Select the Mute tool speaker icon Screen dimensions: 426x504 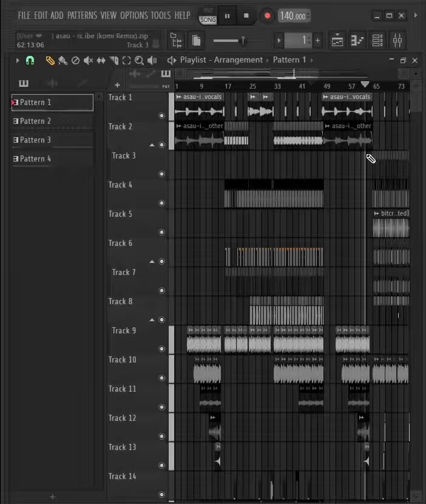coord(88,61)
